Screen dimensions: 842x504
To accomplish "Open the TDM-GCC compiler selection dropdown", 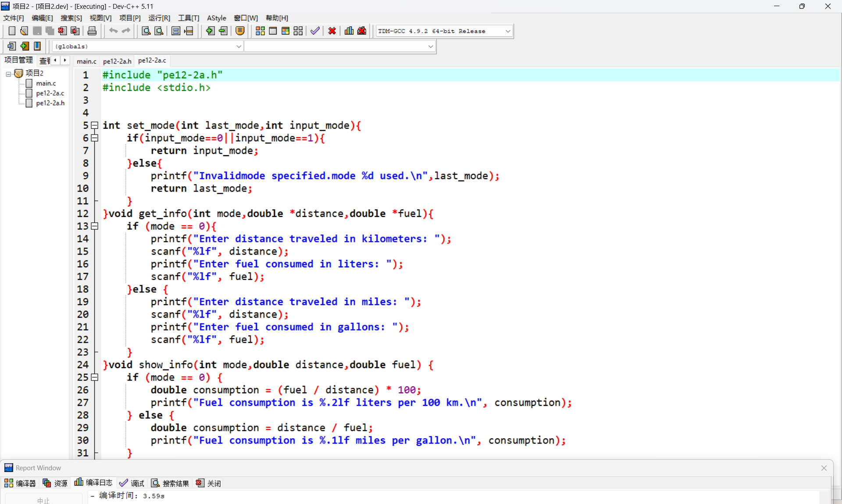I will (x=508, y=31).
